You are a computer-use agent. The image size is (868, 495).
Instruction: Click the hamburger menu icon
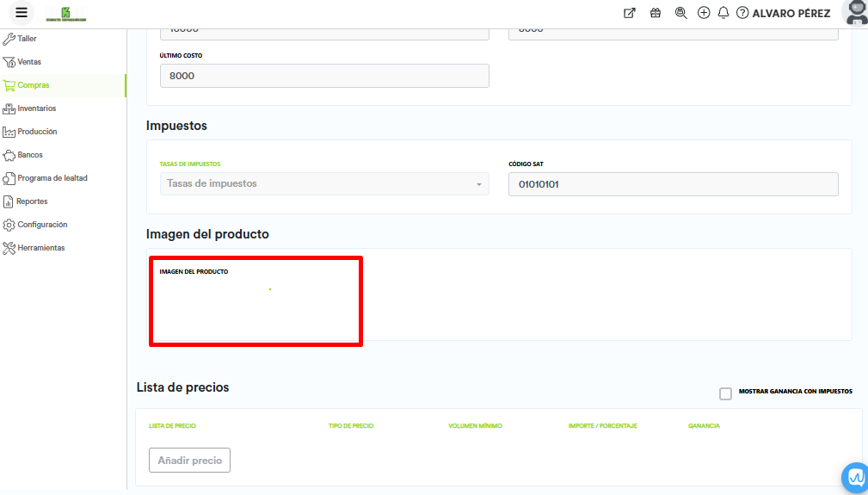[22, 13]
